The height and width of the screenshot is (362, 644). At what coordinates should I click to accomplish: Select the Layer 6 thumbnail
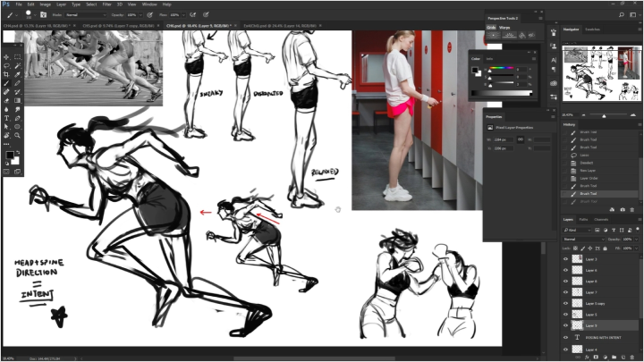577,270
